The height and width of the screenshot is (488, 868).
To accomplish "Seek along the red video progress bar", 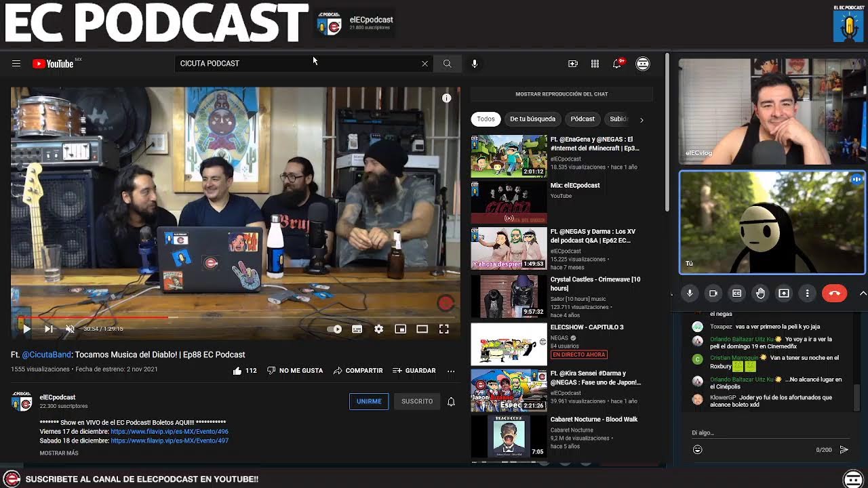I will [235, 317].
